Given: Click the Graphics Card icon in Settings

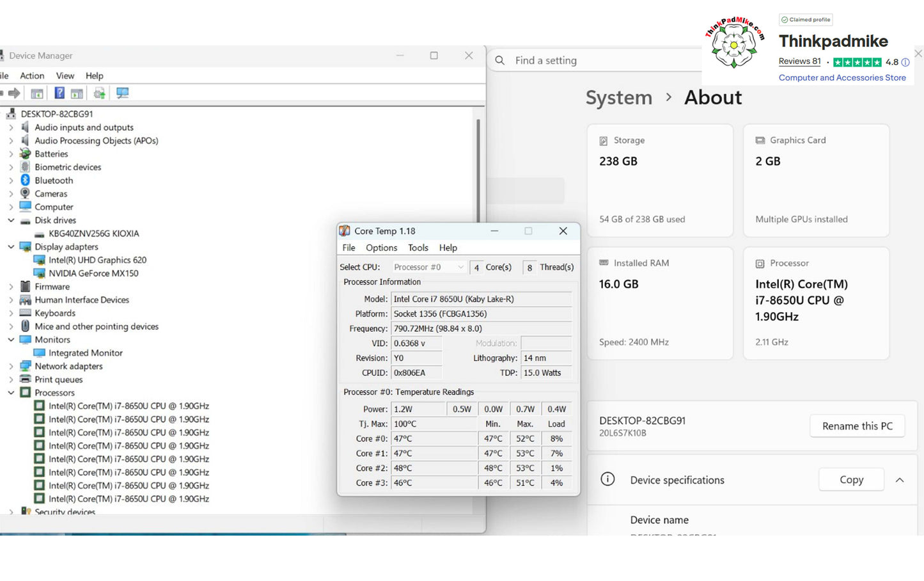Looking at the screenshot, I should click(x=760, y=140).
